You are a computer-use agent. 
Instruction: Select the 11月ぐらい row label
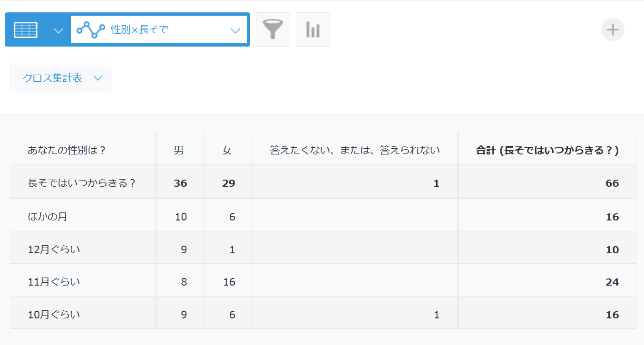(x=54, y=282)
